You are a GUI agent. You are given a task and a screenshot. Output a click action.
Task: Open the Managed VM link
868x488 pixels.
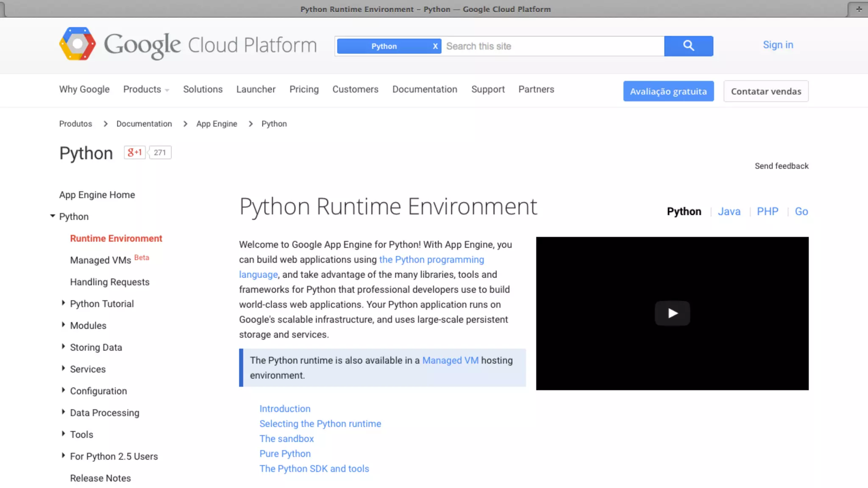[450, 360]
